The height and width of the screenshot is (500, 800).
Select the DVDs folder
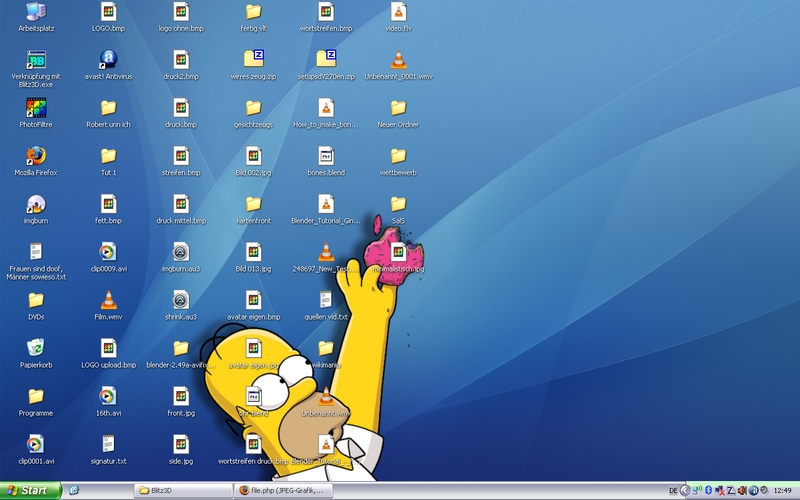(36, 300)
